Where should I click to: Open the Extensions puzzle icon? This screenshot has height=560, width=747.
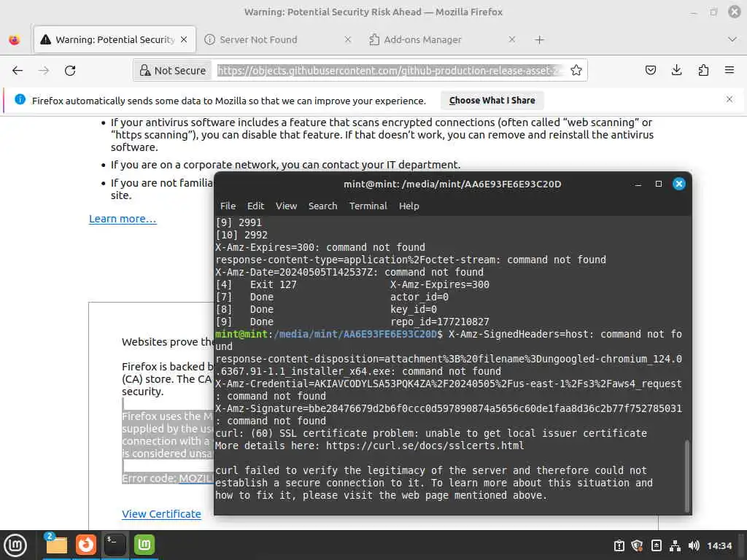pos(703,71)
